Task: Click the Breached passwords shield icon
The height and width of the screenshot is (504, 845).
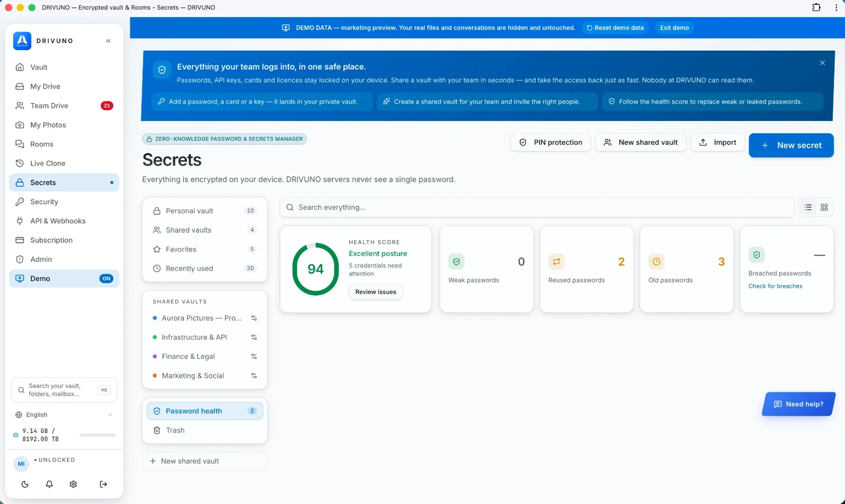Action: tap(756, 255)
